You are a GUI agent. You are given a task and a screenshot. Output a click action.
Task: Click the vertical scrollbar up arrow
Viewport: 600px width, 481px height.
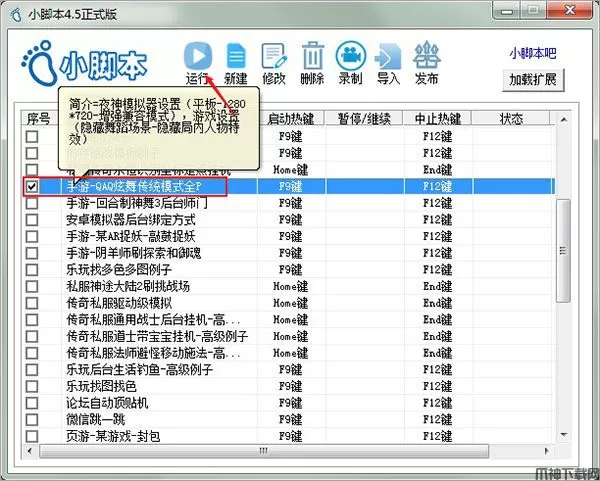click(563, 119)
